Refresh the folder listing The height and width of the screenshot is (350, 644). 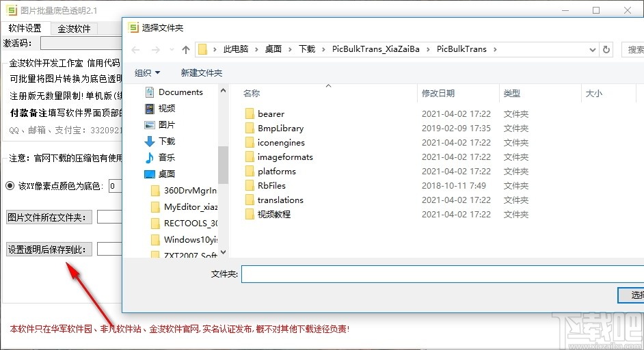click(x=606, y=50)
